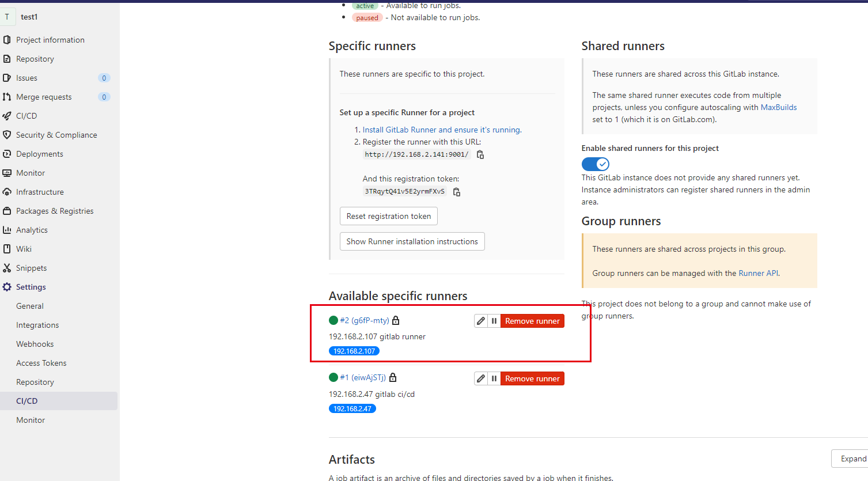The height and width of the screenshot is (481, 868).
Task: Click the lock icon beside runner #2
Action: [396, 320]
